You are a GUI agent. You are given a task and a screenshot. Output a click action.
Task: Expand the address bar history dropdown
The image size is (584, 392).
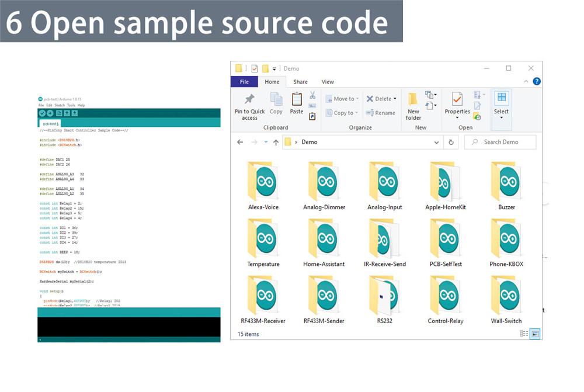(x=437, y=142)
